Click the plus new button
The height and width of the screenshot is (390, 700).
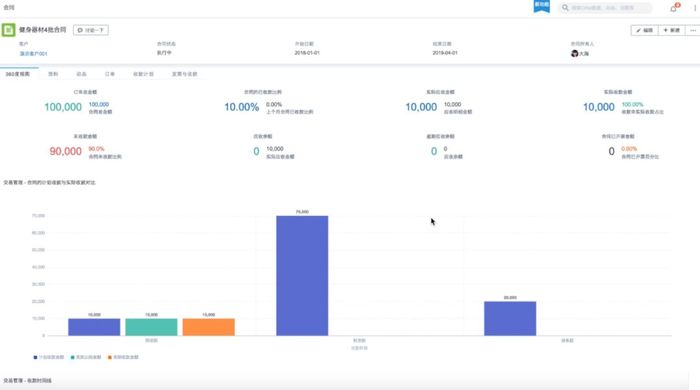[x=671, y=30]
